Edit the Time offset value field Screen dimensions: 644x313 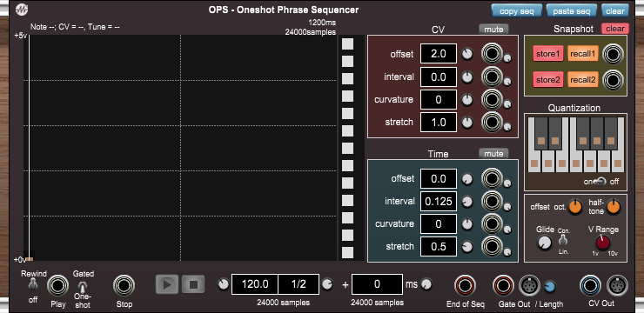[x=439, y=179]
